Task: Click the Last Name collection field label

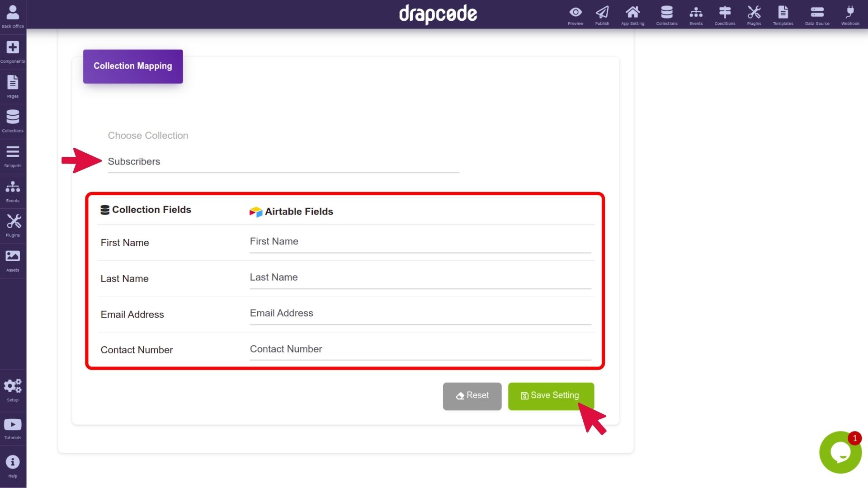Action: coord(124,278)
